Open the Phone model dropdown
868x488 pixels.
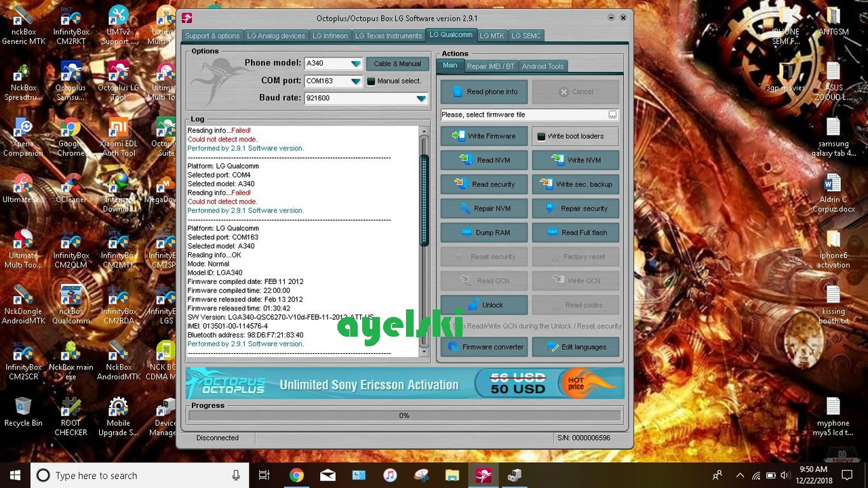tap(355, 64)
